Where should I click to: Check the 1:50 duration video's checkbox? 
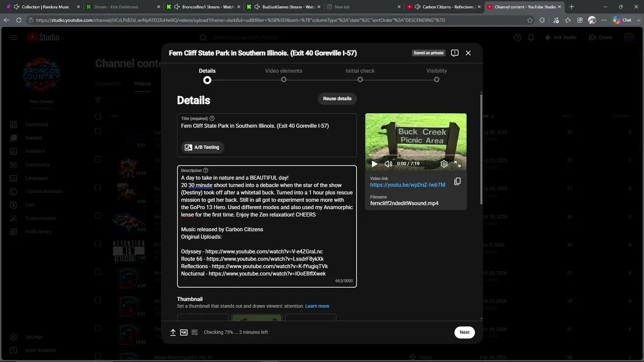point(98,244)
